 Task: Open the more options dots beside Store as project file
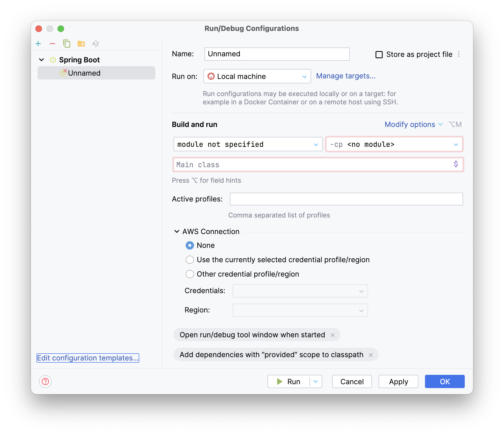point(459,54)
